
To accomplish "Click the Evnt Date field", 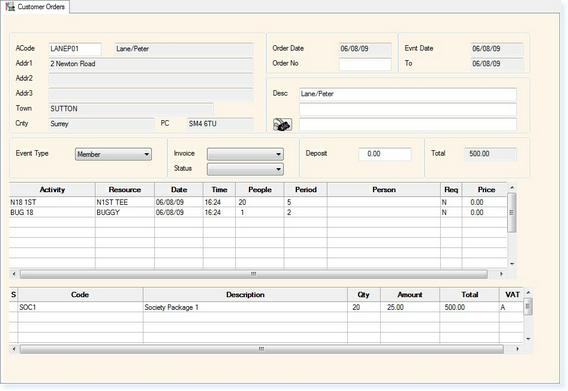I will click(x=497, y=49).
